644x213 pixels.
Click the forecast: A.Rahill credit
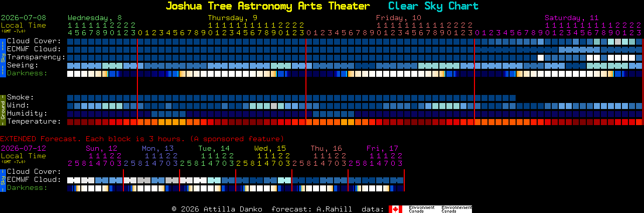pyautogui.click(x=311, y=209)
